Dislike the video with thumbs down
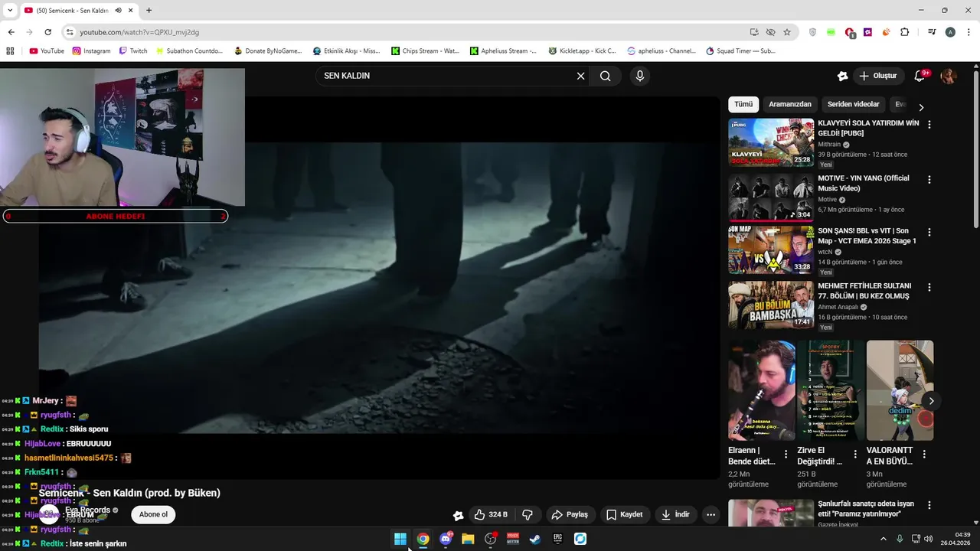Image resolution: width=980 pixels, height=551 pixels. (528, 515)
